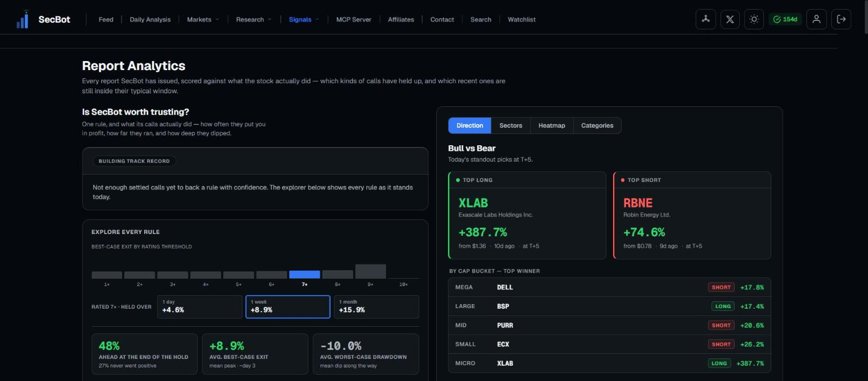Toggle the light/dark theme sun icon
The width and height of the screenshot is (868, 381).
[754, 19]
